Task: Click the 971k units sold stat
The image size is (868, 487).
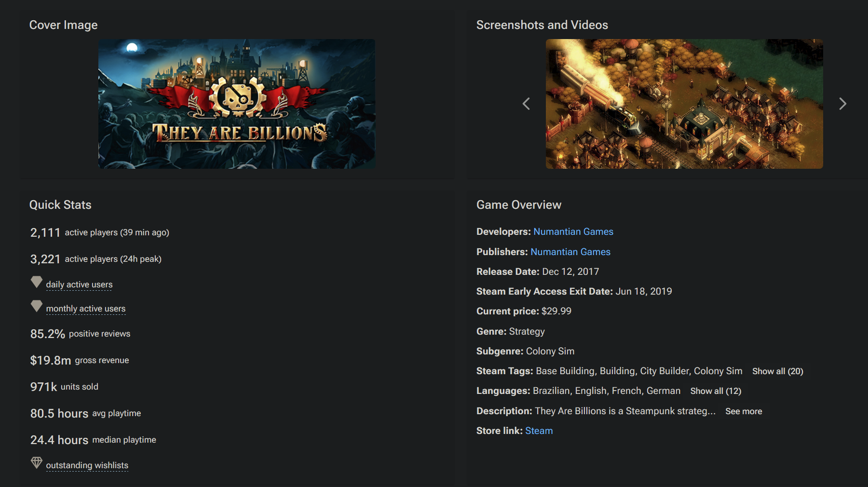Action: click(64, 387)
